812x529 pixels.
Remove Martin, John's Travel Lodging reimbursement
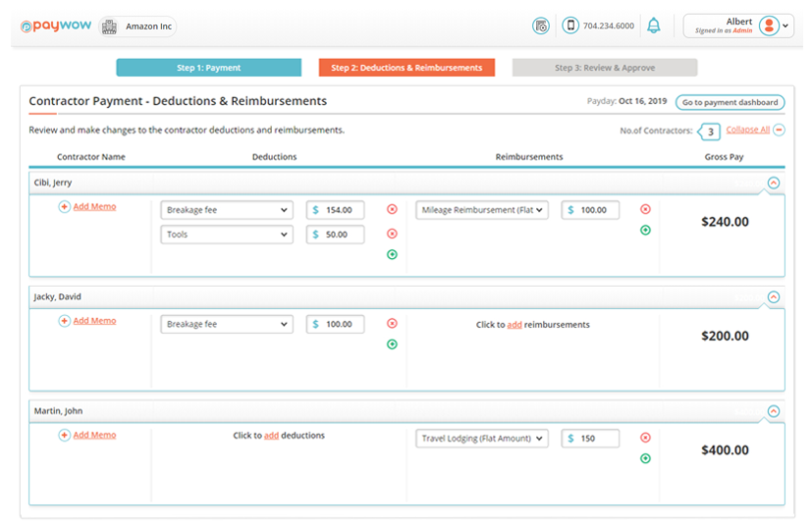[645, 438]
